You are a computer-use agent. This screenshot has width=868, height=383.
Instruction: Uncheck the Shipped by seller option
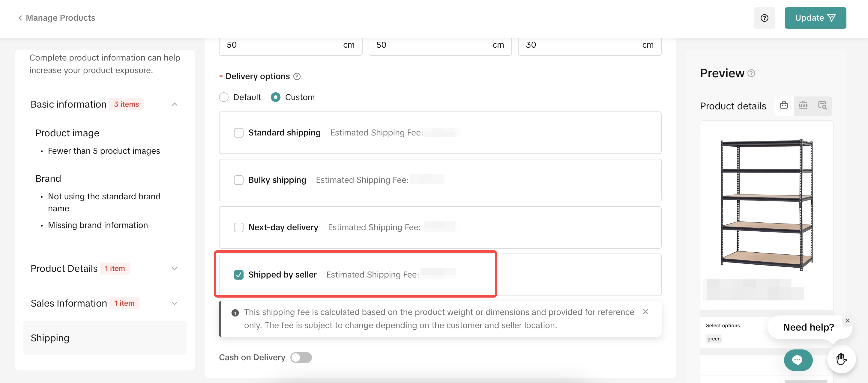coord(238,275)
